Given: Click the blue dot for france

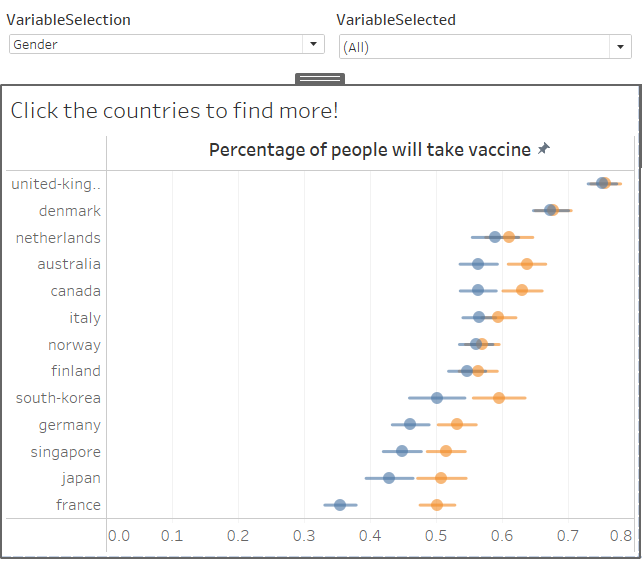Looking at the screenshot, I should [340, 505].
